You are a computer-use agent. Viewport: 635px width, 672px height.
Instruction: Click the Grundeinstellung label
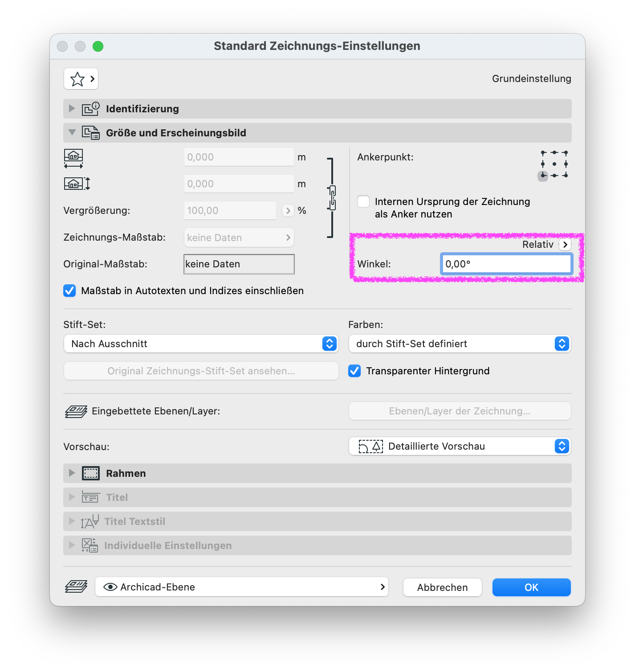pyautogui.click(x=532, y=78)
